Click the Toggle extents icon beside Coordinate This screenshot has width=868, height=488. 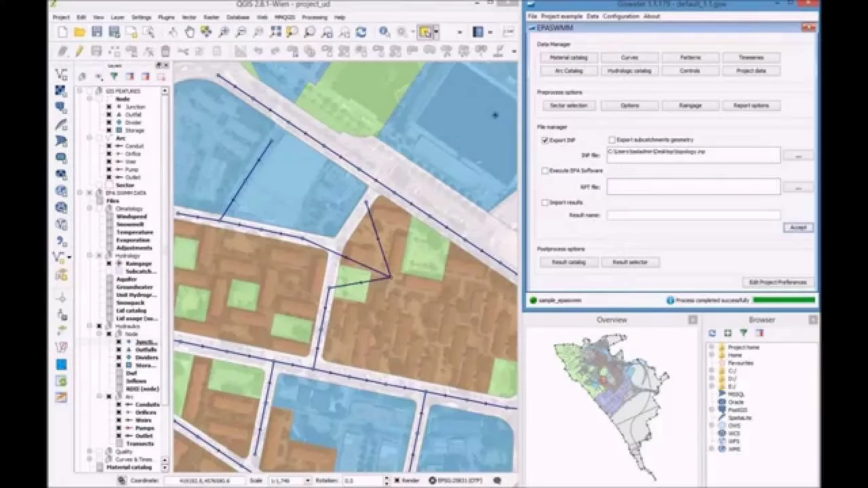[121, 480]
